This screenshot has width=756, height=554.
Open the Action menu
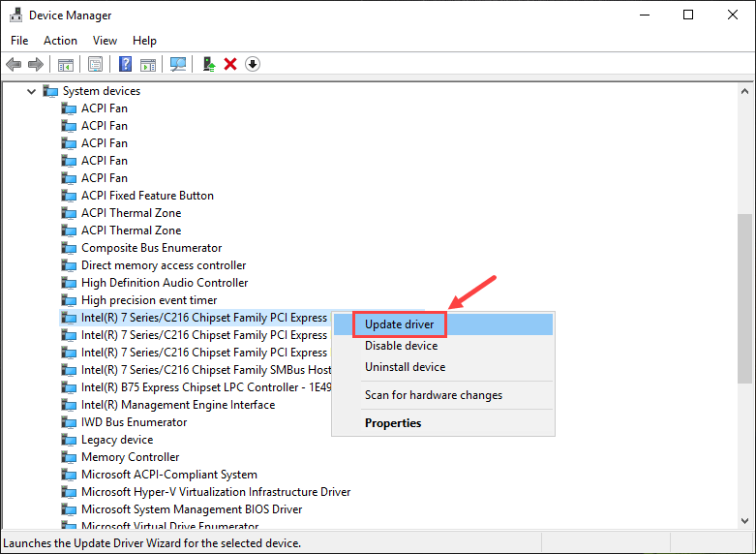click(x=60, y=41)
